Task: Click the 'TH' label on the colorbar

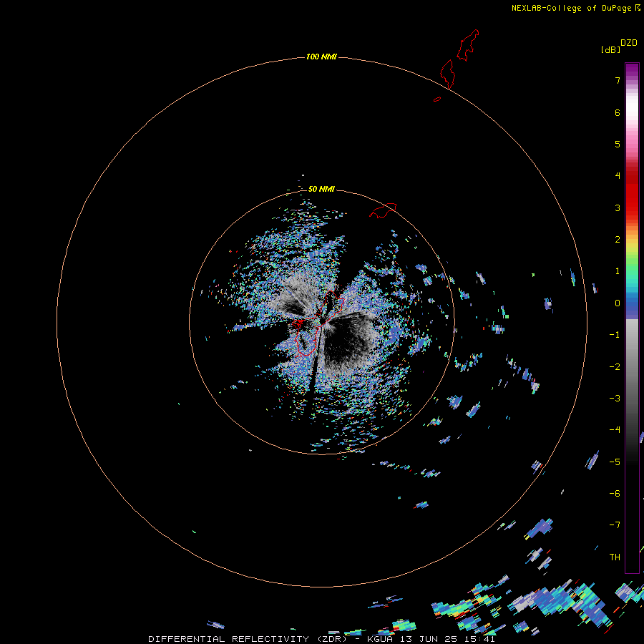Action: (615, 557)
